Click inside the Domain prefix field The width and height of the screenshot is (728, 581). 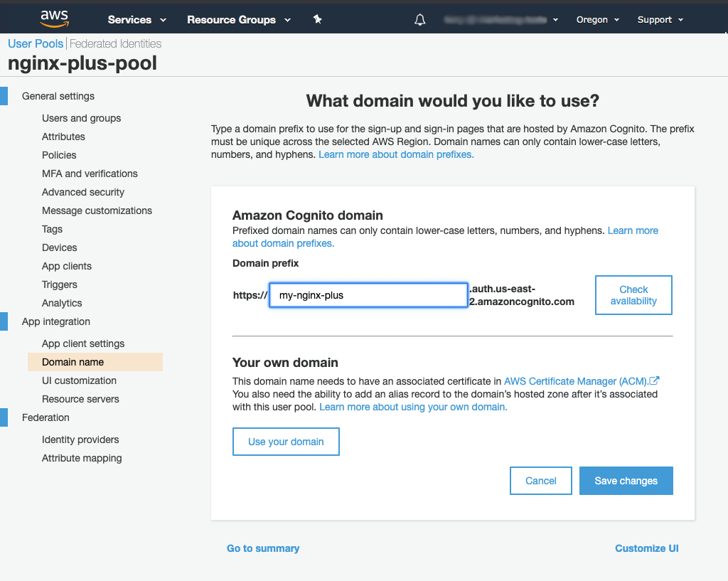coord(368,295)
